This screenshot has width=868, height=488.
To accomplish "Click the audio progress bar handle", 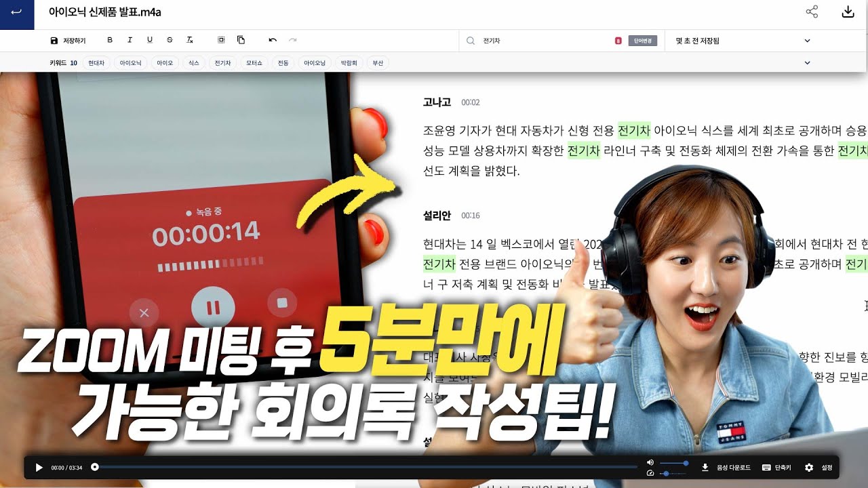I will point(95,467).
